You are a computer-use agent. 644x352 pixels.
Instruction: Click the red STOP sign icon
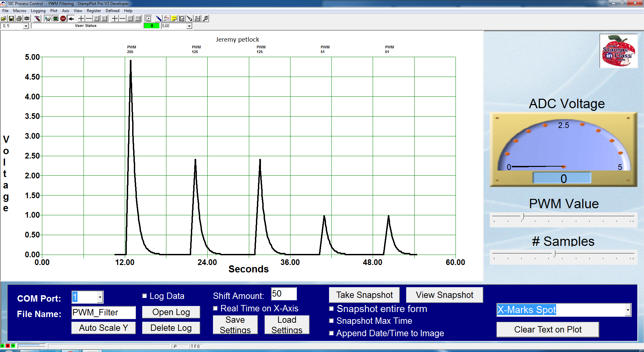[x=63, y=18]
